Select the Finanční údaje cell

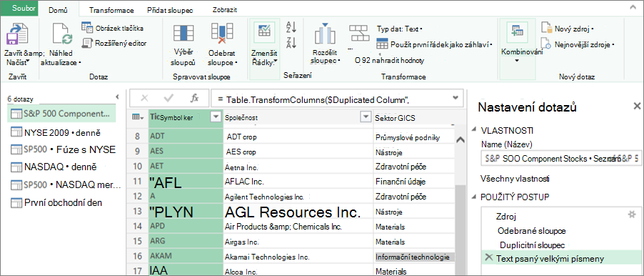pyautogui.click(x=414, y=182)
